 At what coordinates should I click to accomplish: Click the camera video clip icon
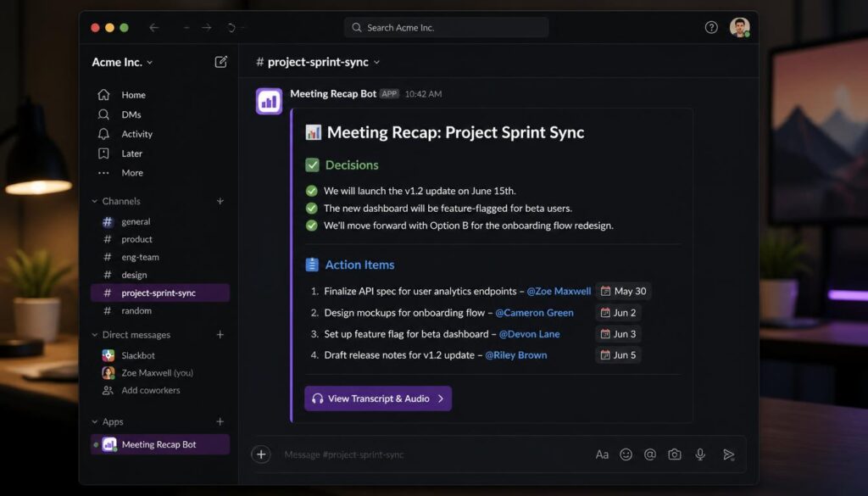(674, 454)
